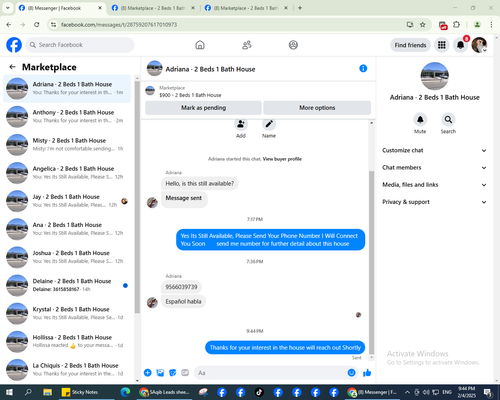Open chat with Hollissa - 2 Beds 1 Bath House

click(x=67, y=341)
